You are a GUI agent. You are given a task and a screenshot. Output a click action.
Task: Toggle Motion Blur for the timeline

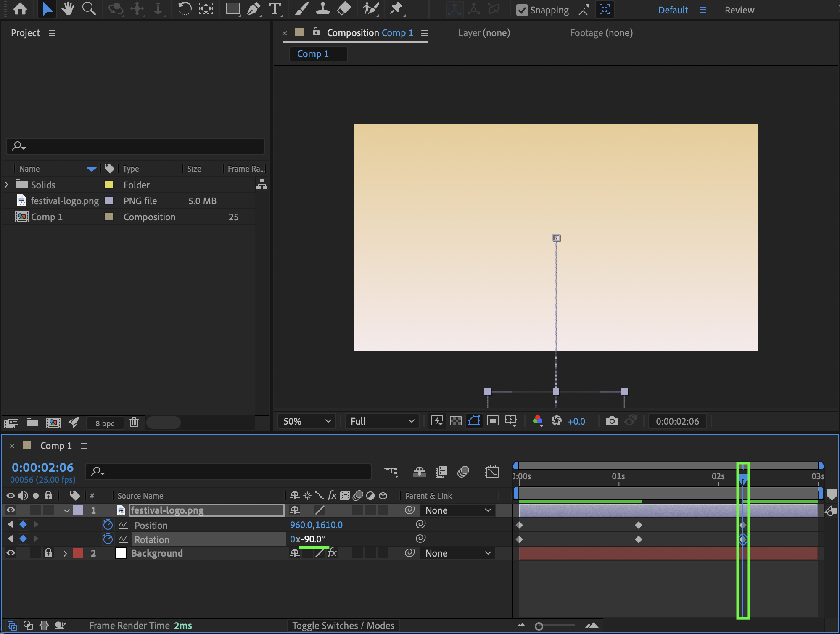coord(463,472)
